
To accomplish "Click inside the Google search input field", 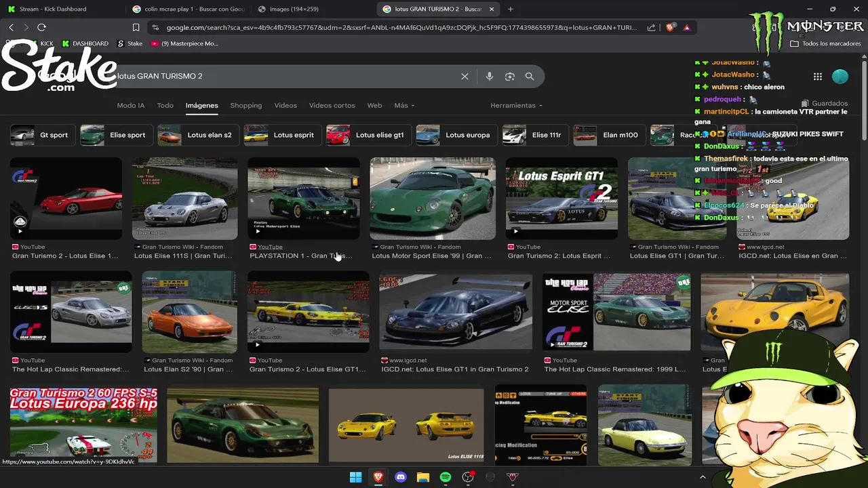I will 285,76.
